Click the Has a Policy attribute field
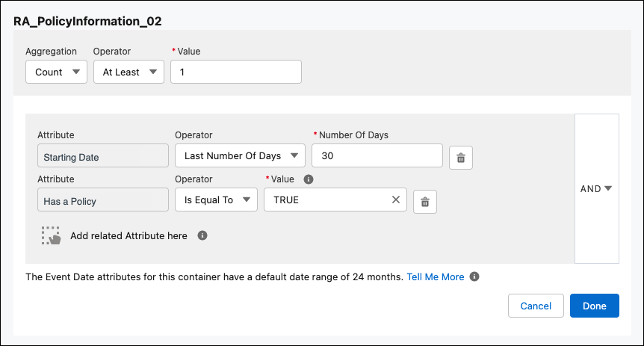644x346 pixels. (103, 200)
